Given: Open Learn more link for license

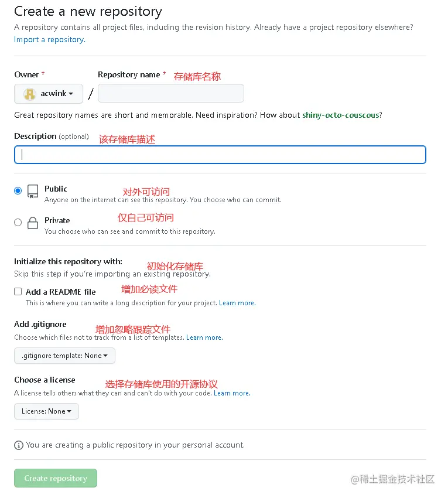Looking at the screenshot, I should click(x=232, y=393).
